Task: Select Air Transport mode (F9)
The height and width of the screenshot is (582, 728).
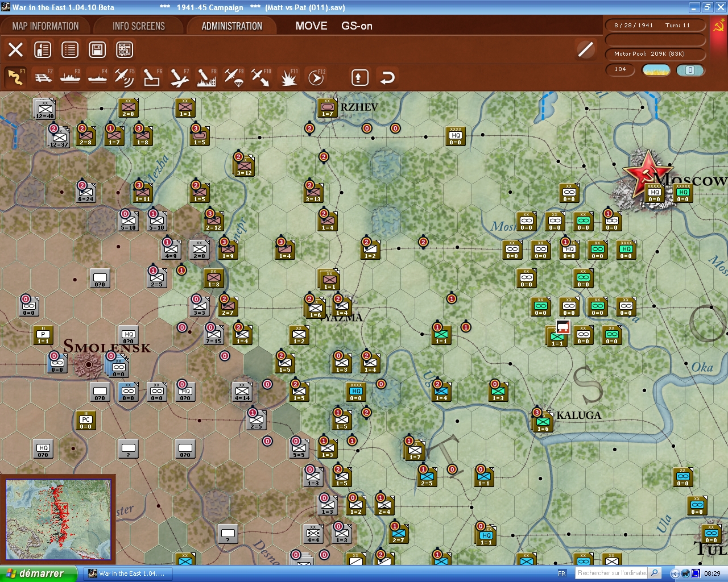Action: pos(234,77)
